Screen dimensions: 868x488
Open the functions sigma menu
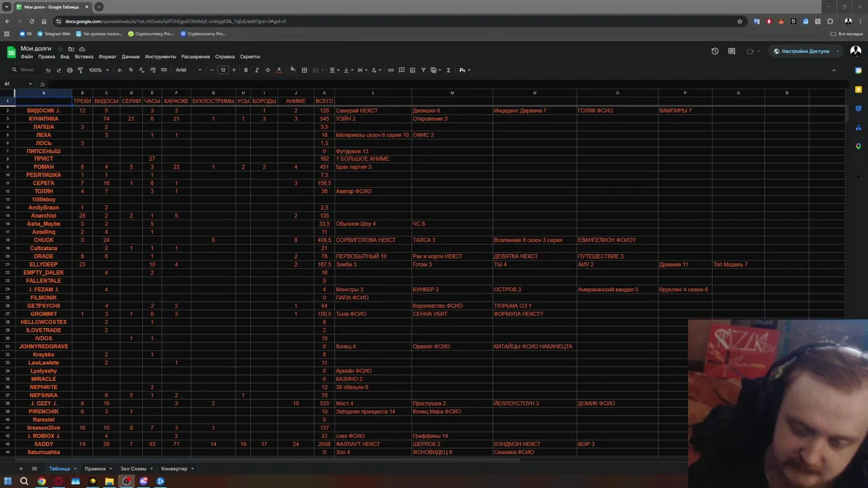point(448,70)
